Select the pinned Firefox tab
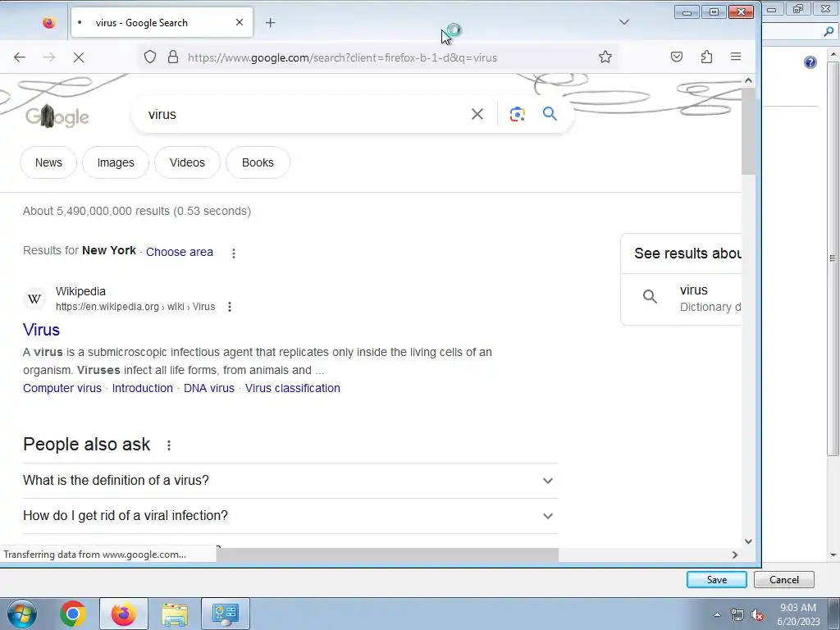The width and height of the screenshot is (840, 630). click(x=48, y=22)
